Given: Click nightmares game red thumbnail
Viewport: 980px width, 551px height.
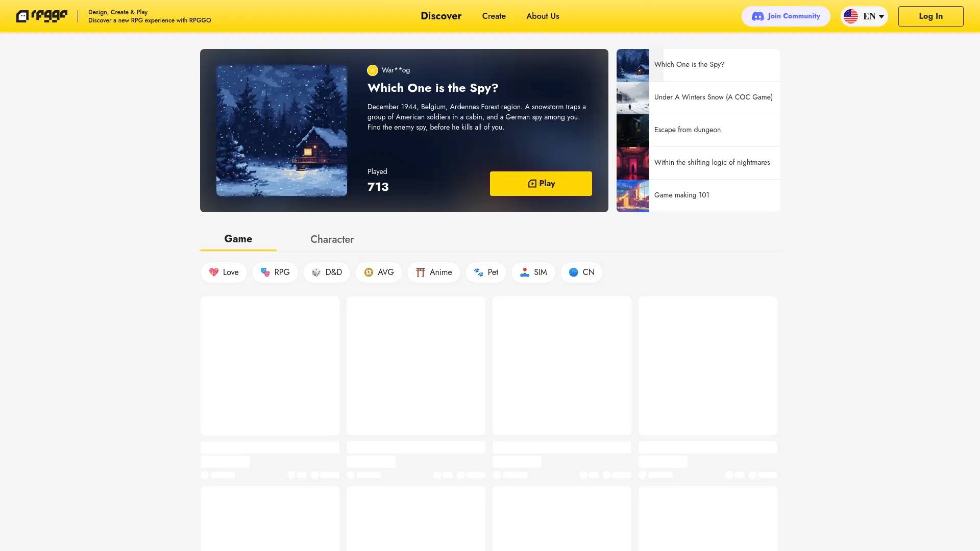Looking at the screenshot, I should (x=633, y=163).
